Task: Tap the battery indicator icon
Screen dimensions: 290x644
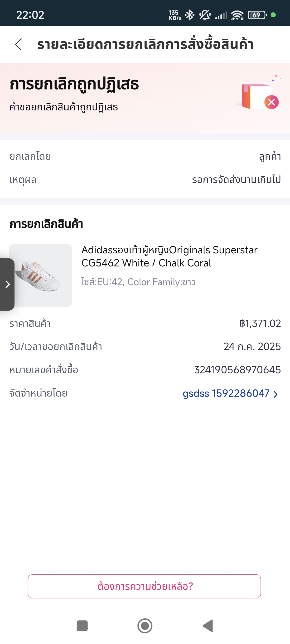Action: pyautogui.click(x=257, y=15)
